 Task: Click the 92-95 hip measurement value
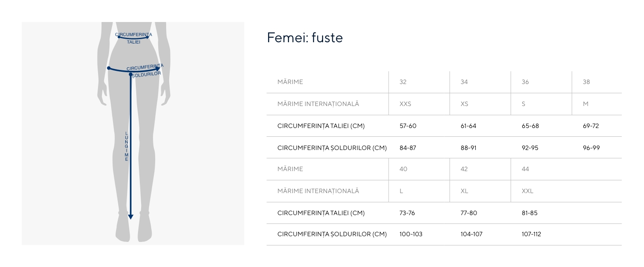click(x=530, y=148)
